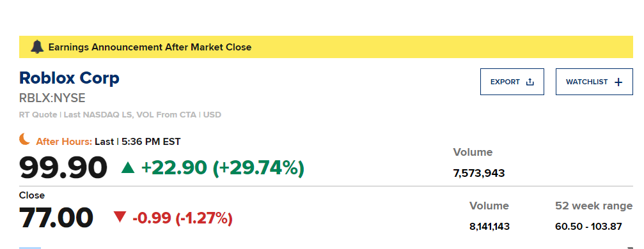Click the 99.90 after-hours price
The image size is (644, 249).
click(x=63, y=168)
